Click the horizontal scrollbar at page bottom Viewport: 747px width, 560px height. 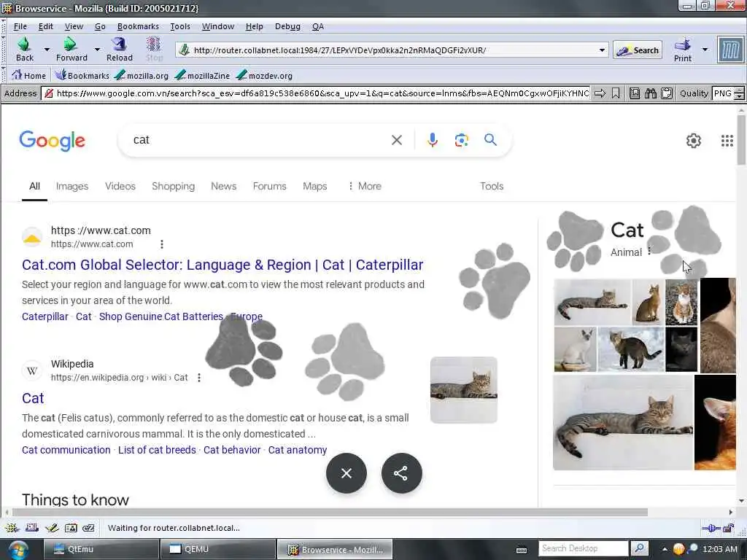click(x=330, y=513)
